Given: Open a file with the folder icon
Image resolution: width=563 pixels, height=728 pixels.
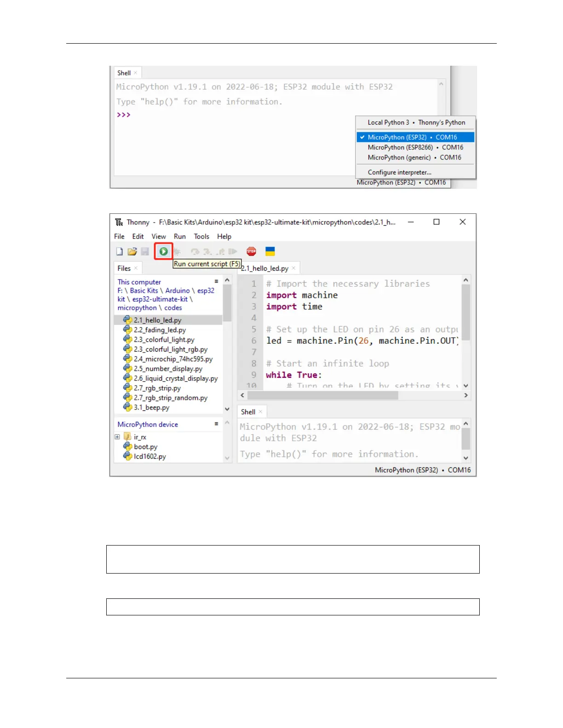Looking at the screenshot, I should (132, 251).
